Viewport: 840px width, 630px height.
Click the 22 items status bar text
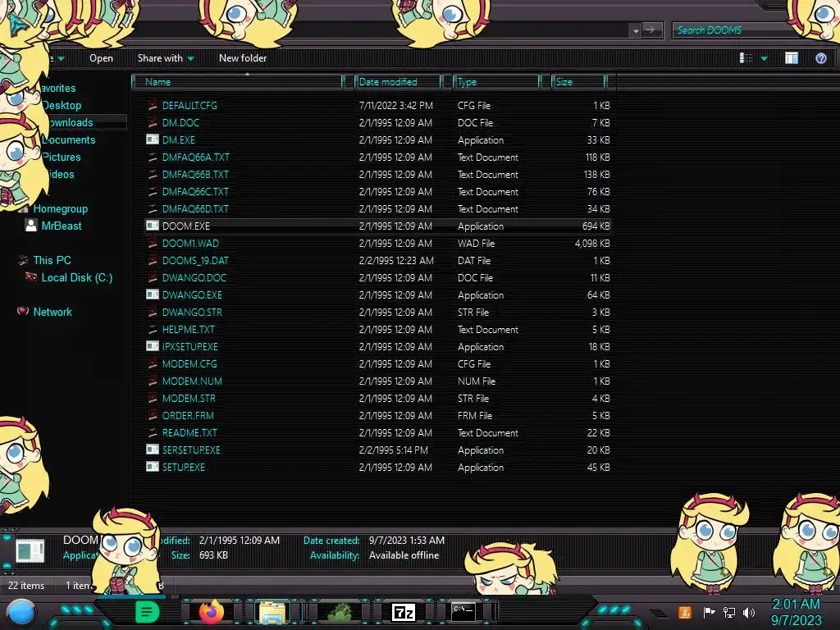coord(26,586)
